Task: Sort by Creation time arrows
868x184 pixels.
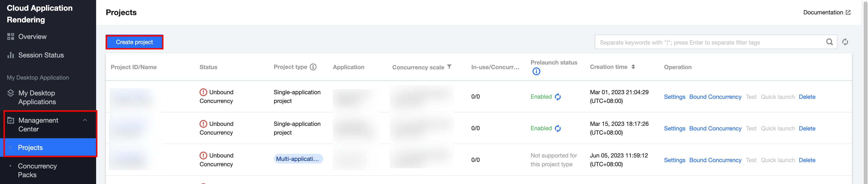Action: (x=633, y=67)
